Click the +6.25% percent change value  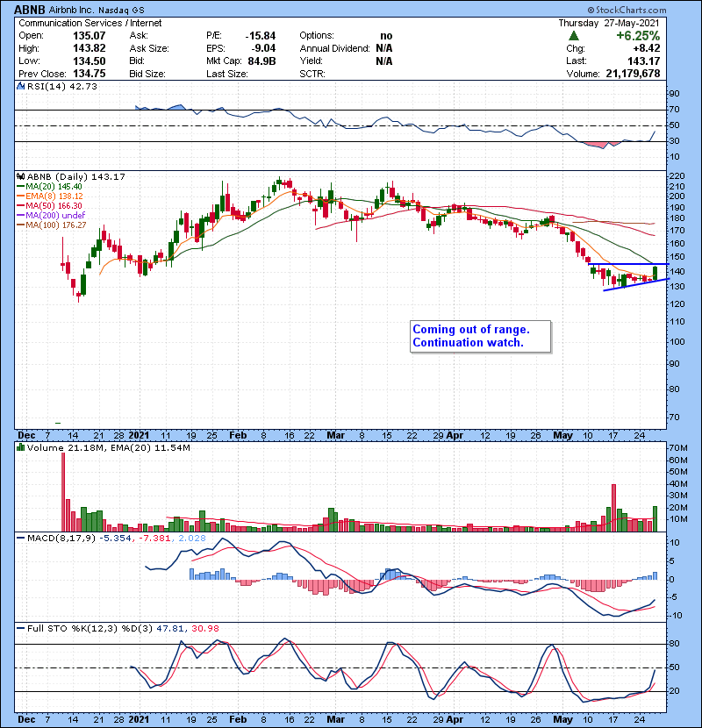click(x=638, y=36)
